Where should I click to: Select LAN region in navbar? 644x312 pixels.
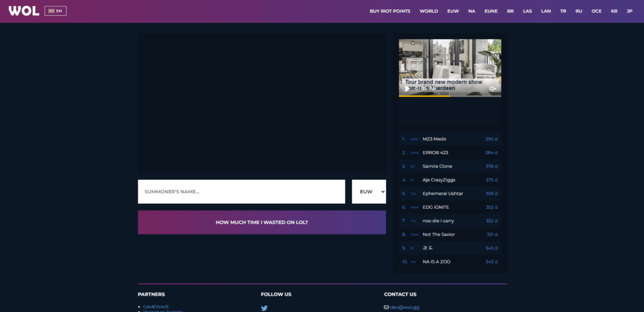point(546,11)
